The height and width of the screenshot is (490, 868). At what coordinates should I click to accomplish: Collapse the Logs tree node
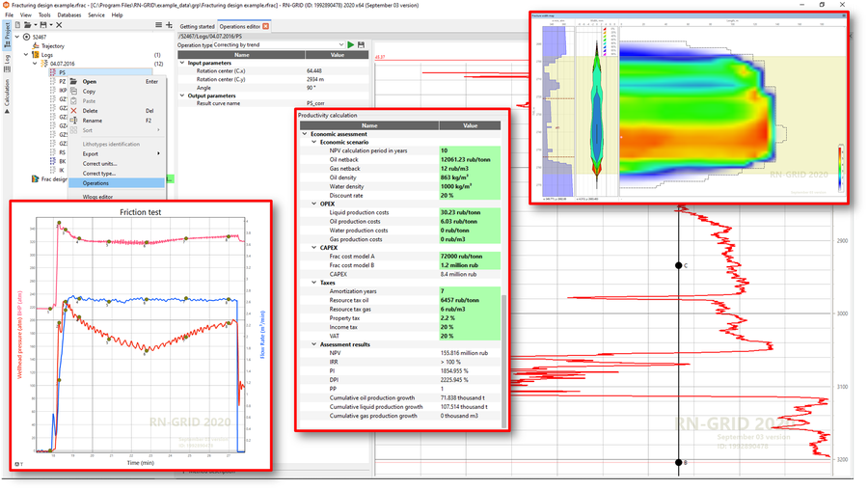[x=26, y=55]
